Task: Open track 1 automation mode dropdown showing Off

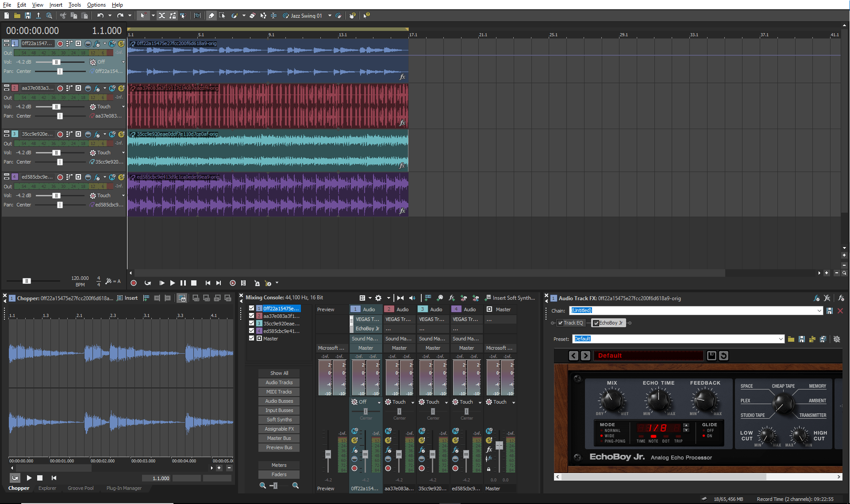Action: pyautogui.click(x=123, y=62)
